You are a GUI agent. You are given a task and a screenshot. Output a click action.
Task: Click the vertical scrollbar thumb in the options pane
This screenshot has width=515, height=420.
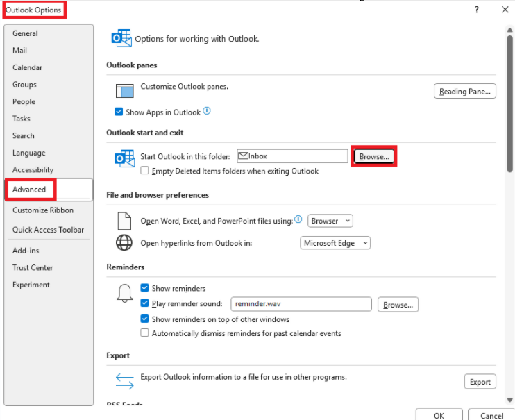[x=509, y=103]
